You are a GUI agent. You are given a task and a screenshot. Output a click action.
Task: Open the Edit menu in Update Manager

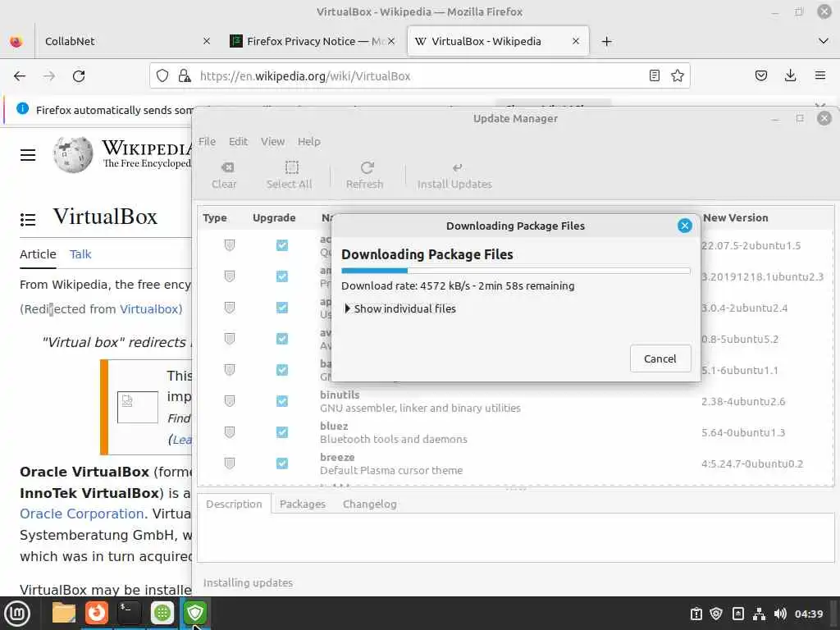[238, 141]
